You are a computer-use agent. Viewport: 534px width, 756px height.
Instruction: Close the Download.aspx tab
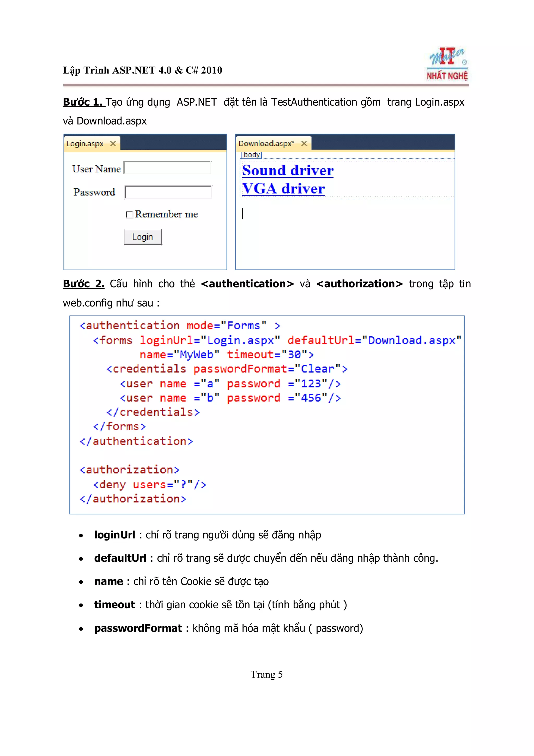[x=304, y=143]
